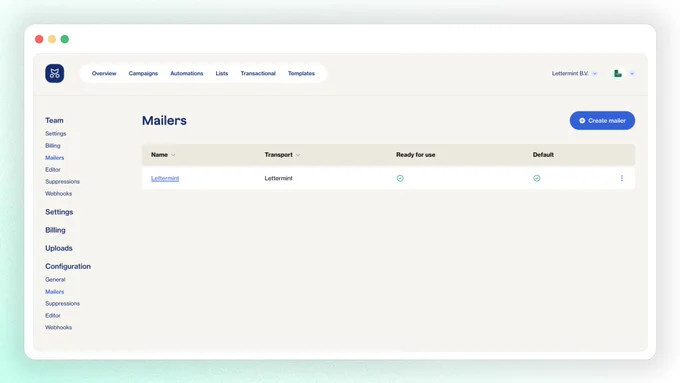Open the Lettermint mailer link

pos(165,178)
